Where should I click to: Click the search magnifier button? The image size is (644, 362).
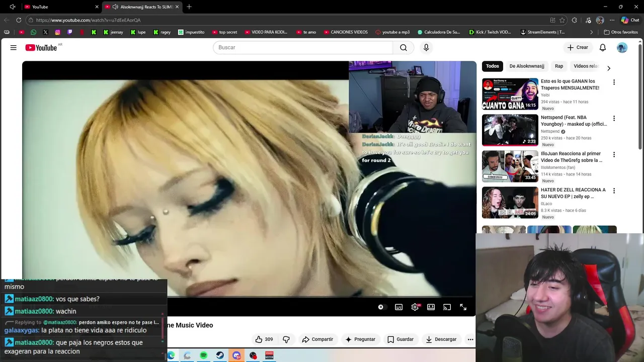[404, 47]
